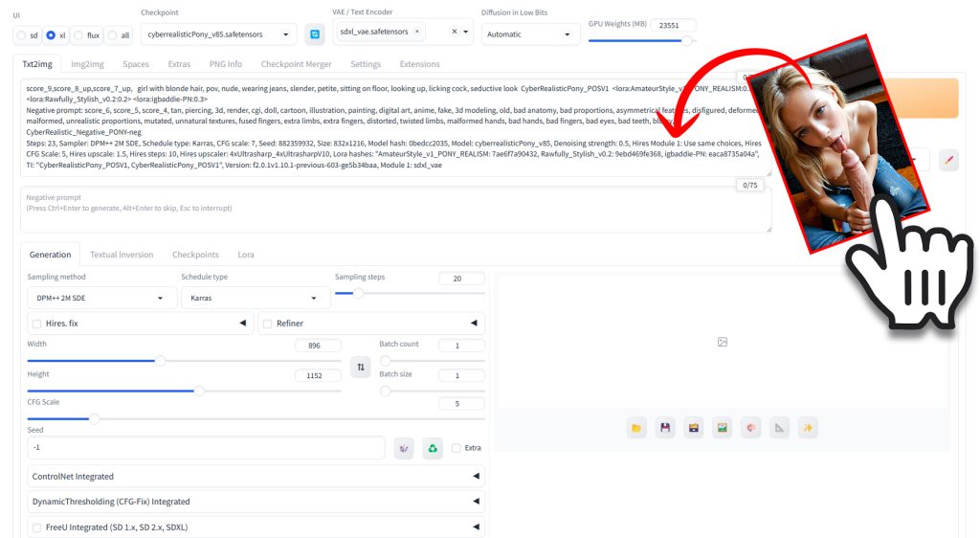This screenshot has width=980, height=538.
Task: Switch to the Img2img tab
Action: (x=87, y=64)
